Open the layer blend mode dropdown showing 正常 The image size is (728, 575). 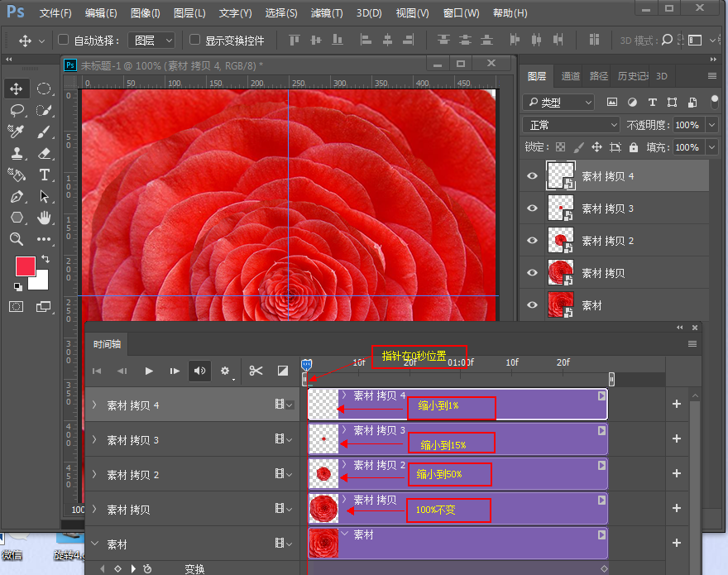pyautogui.click(x=571, y=125)
